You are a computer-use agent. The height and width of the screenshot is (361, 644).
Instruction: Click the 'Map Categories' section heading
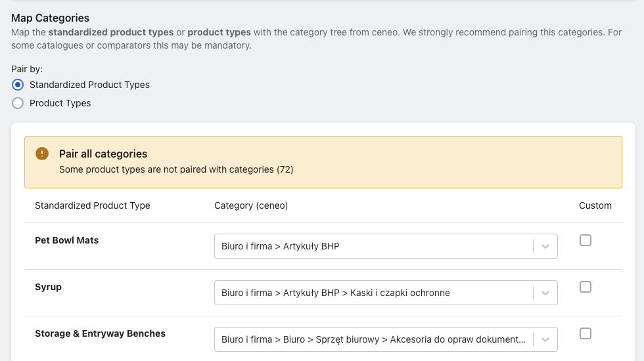51,18
